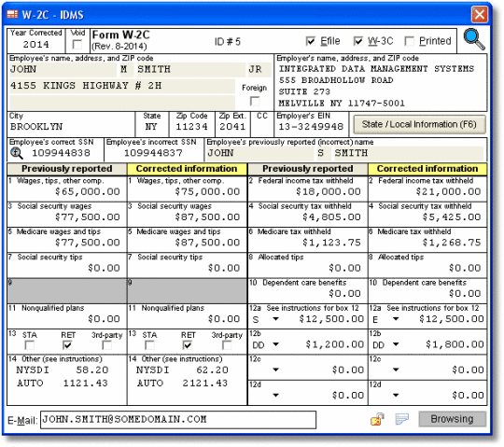The width and height of the screenshot is (504, 447).
Task: Click the W-2C window title icon
Action: coord(12,14)
